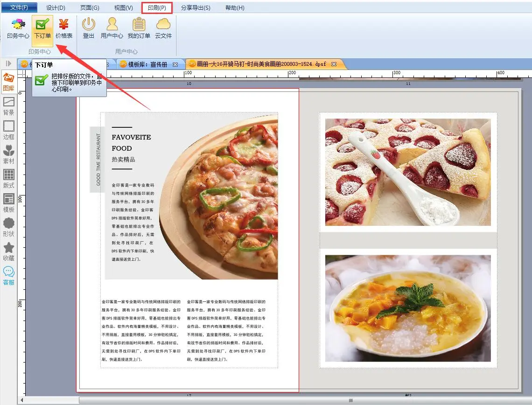Image resolution: width=532 pixels, height=405 pixels.
Task: Open 我的订单 my orders icon
Action: 139,28
